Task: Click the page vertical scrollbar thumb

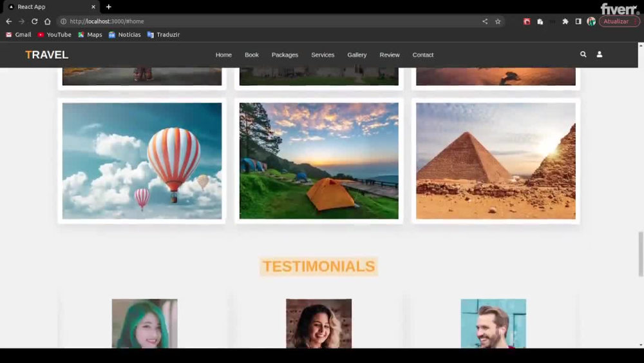Action: tap(641, 254)
